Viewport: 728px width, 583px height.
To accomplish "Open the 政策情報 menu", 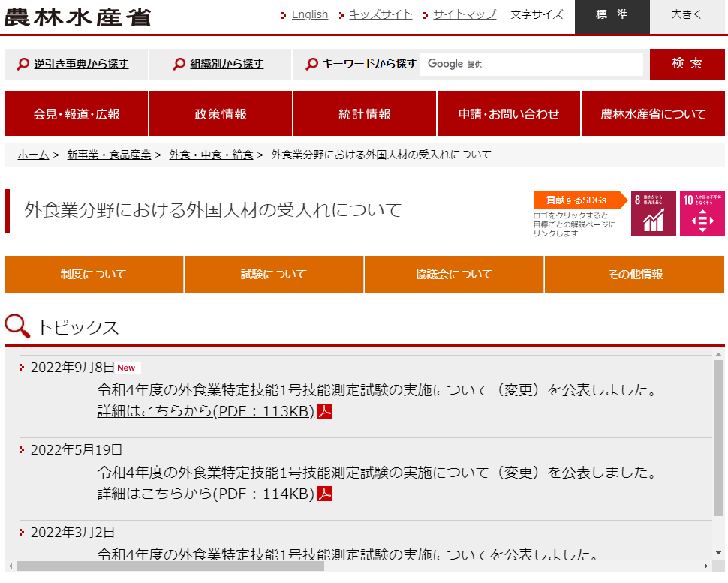I will (221, 114).
